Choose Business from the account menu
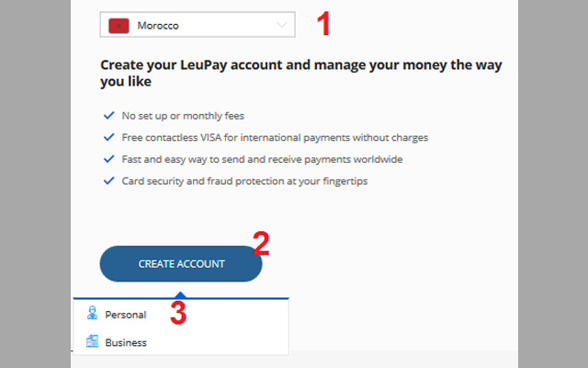Screen dimensions: 588x368 click(126, 342)
